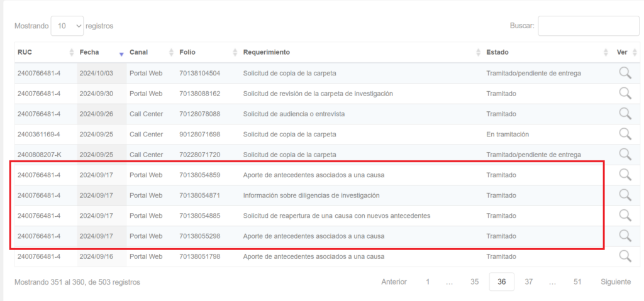Click the Anterior pagination link

tap(394, 282)
